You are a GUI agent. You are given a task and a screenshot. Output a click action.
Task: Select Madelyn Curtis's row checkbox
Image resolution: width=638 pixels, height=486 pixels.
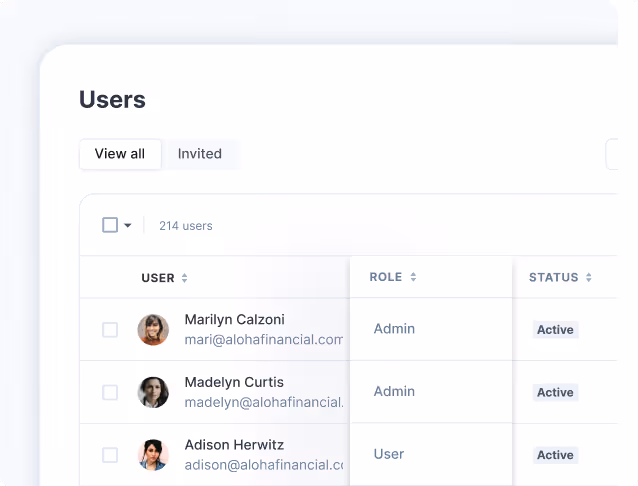pyautogui.click(x=110, y=392)
